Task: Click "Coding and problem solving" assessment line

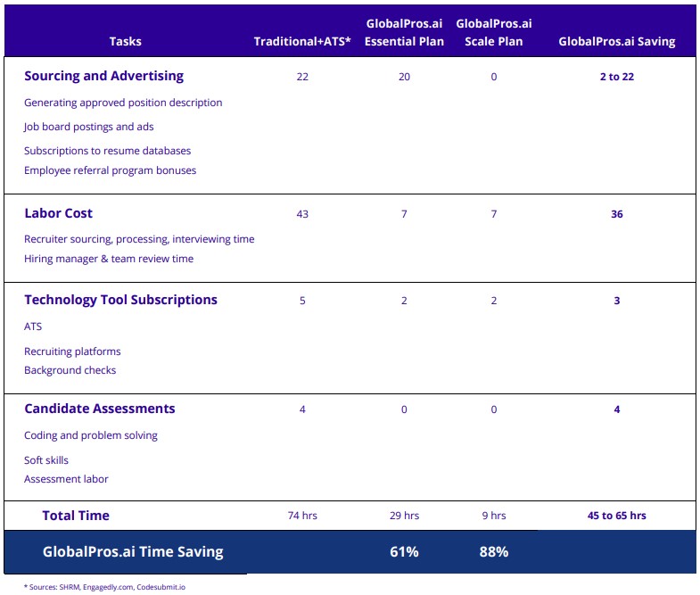Action: pyautogui.click(x=91, y=435)
